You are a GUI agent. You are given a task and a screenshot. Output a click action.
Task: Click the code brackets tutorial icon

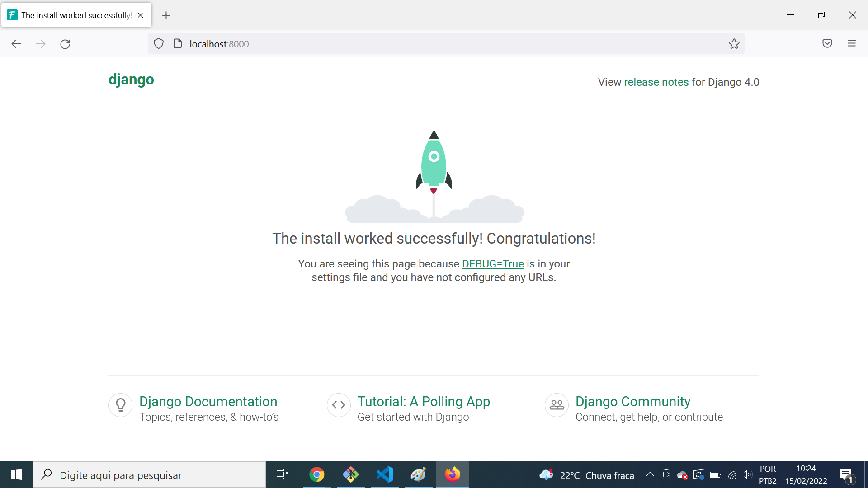[339, 405]
